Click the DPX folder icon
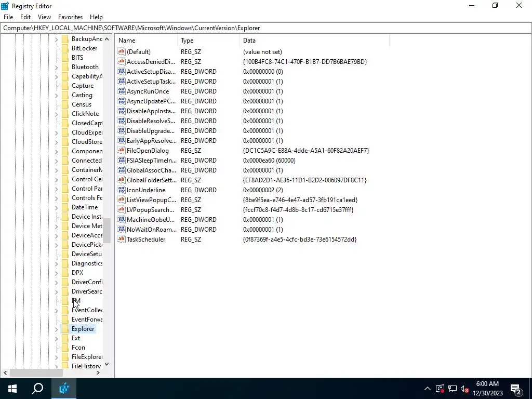Screen dimensions: 532x399 (x=65, y=272)
